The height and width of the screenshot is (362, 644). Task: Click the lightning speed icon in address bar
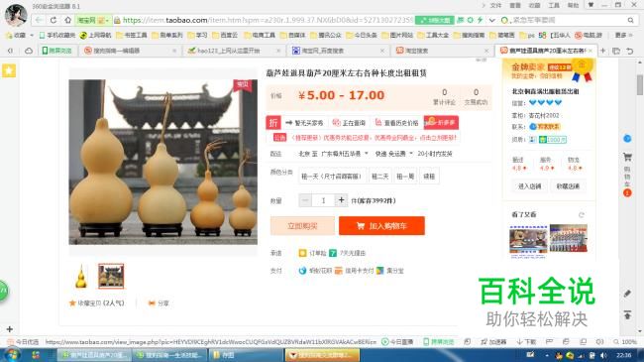click(480, 20)
